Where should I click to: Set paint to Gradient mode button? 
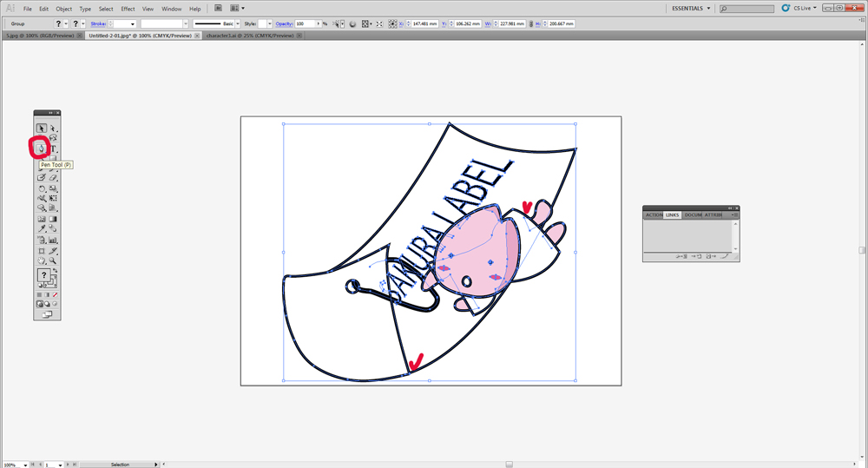[x=47, y=294]
